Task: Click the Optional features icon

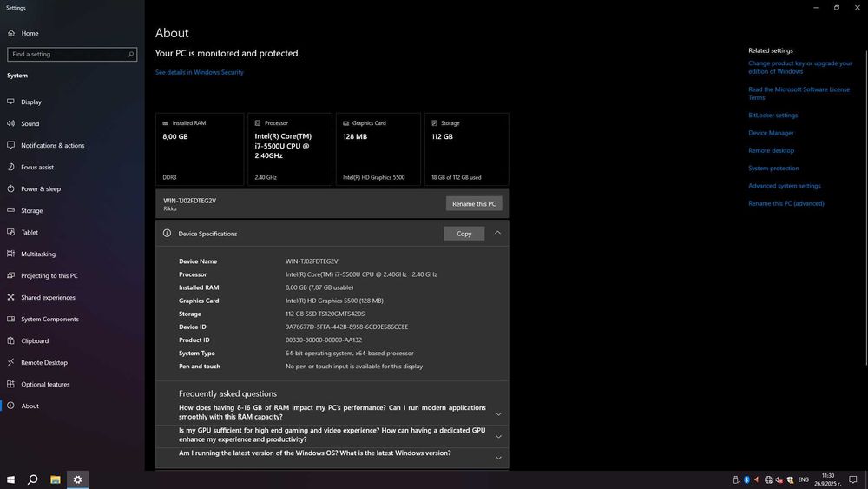Action: tap(10, 384)
